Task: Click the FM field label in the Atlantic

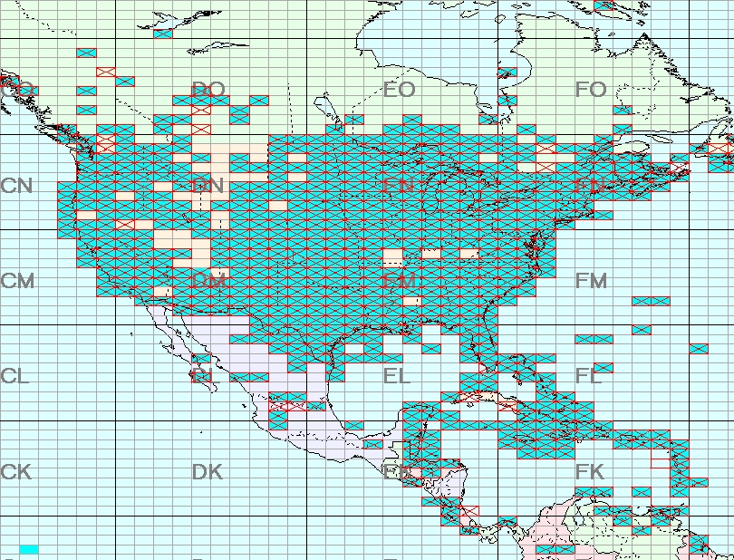Action: pyautogui.click(x=591, y=282)
